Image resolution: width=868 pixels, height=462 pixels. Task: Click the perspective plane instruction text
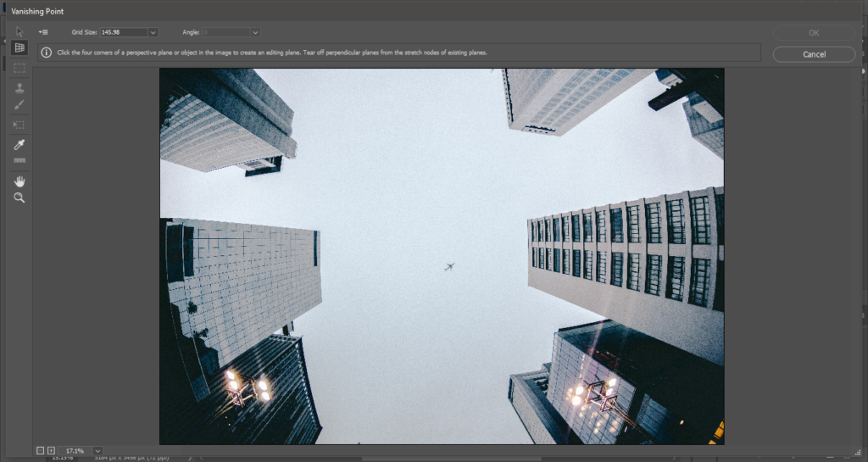[272, 53]
